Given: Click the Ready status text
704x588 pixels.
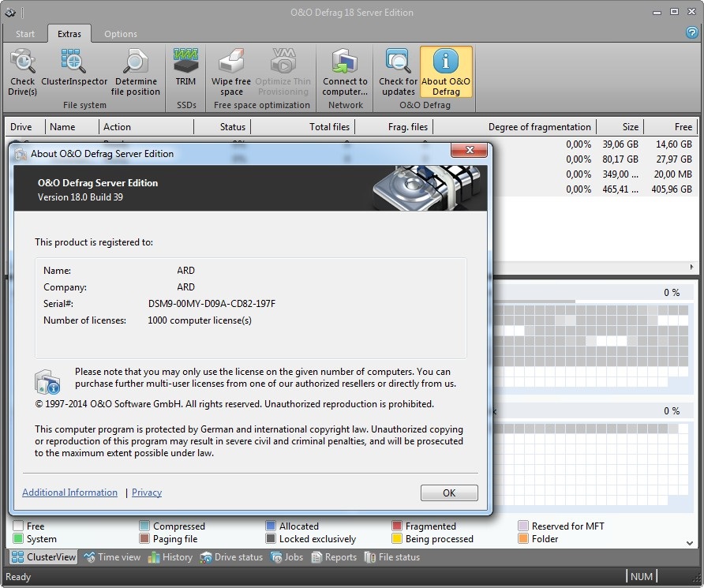Looking at the screenshot, I should coord(18,577).
